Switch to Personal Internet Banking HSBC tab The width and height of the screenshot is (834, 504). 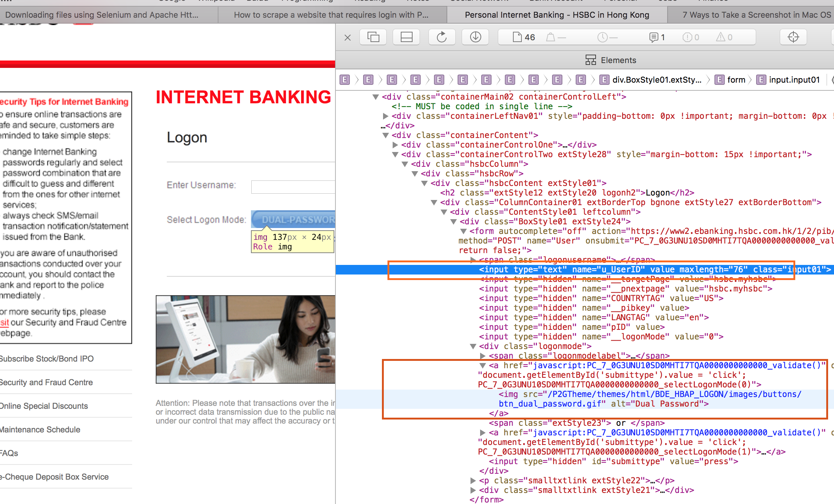pos(557,15)
